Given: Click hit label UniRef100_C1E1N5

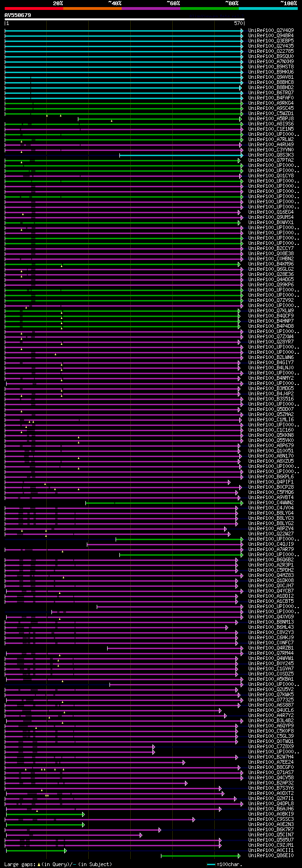Looking at the screenshot, I should [x=271, y=129].
